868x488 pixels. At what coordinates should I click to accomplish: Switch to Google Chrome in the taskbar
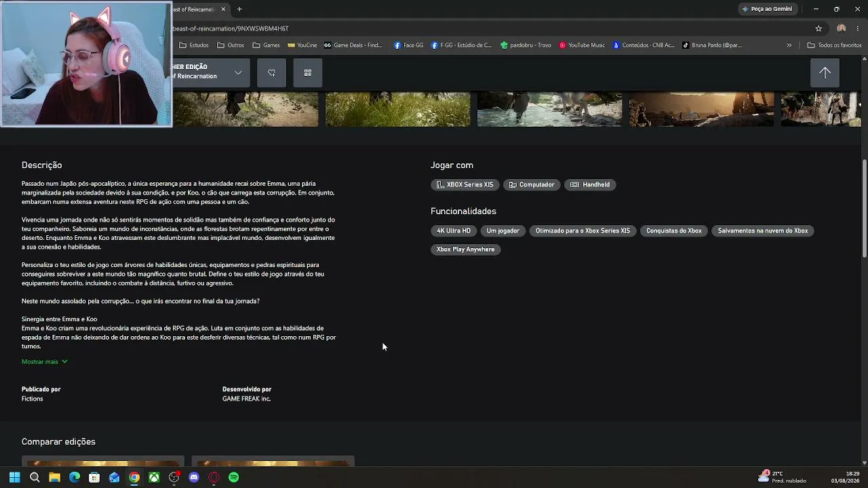click(134, 477)
